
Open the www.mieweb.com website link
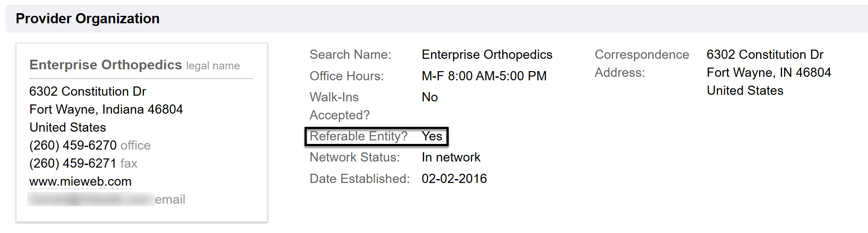point(80,181)
